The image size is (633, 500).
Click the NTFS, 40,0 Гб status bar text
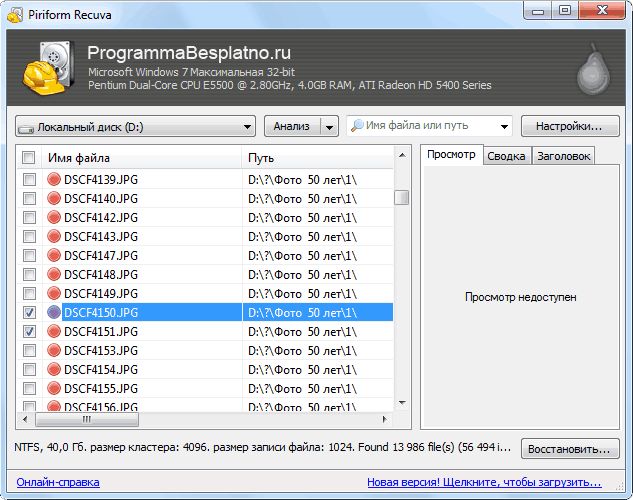[262, 447]
